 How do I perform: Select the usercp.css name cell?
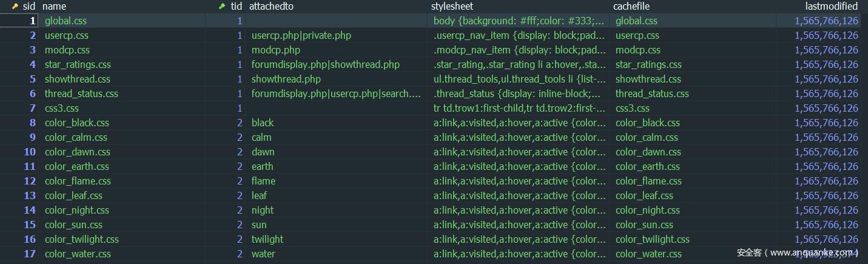point(66,35)
